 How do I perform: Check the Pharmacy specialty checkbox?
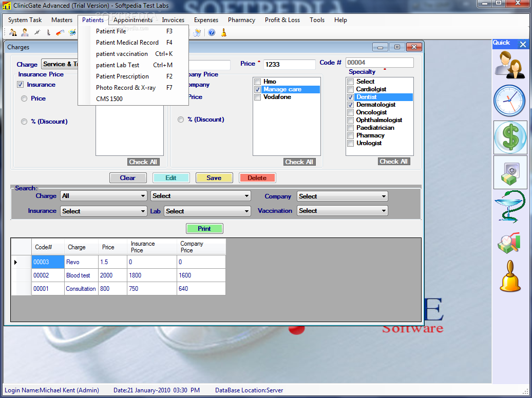click(351, 135)
